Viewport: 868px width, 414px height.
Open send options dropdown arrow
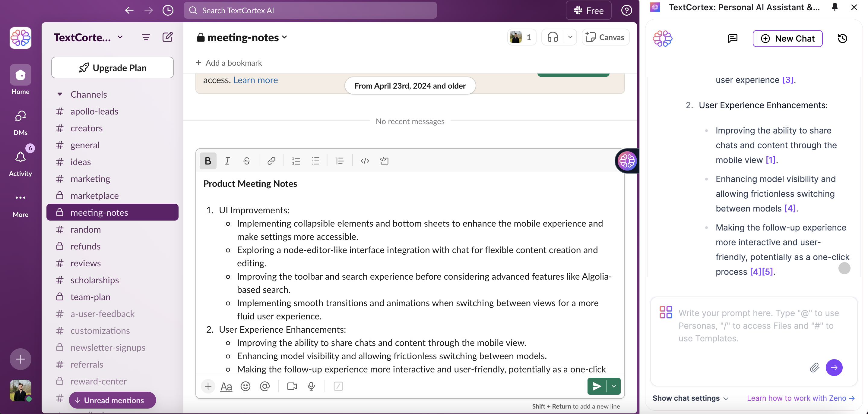pos(613,386)
